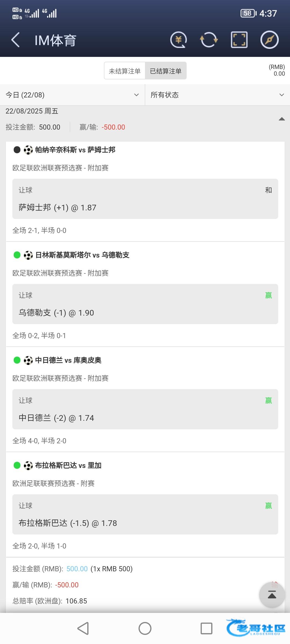This screenshot has width=290, height=644.
Task: Tap the refresh arrows icon
Action: point(209,40)
